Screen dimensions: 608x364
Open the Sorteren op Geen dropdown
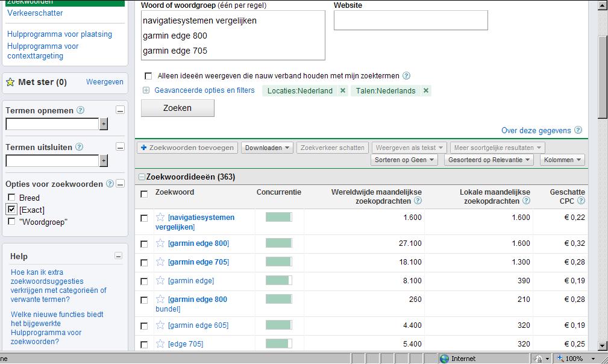(404, 160)
